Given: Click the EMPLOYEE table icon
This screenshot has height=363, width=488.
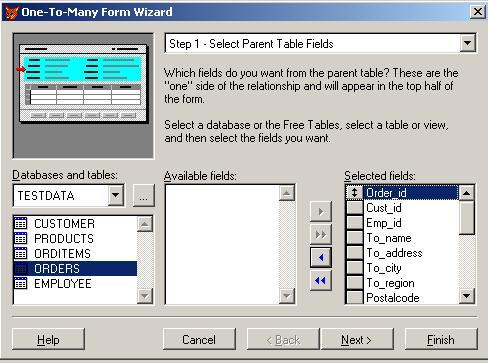Looking at the screenshot, I should [x=21, y=283].
